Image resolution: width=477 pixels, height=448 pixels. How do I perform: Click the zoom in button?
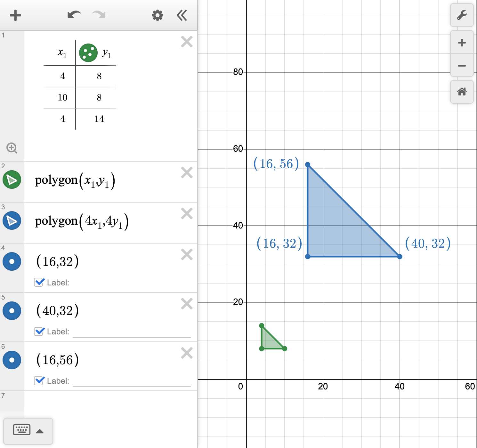(x=462, y=42)
